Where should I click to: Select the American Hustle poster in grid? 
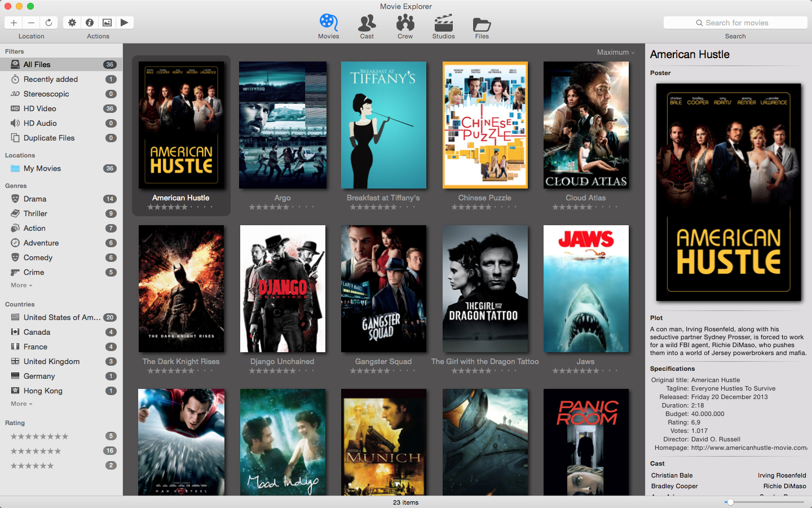tap(181, 125)
